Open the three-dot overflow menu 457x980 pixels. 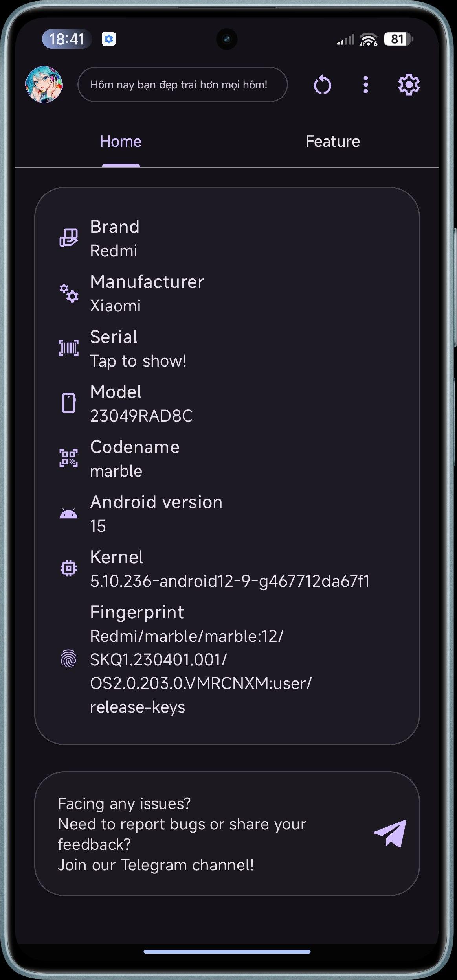coord(365,85)
